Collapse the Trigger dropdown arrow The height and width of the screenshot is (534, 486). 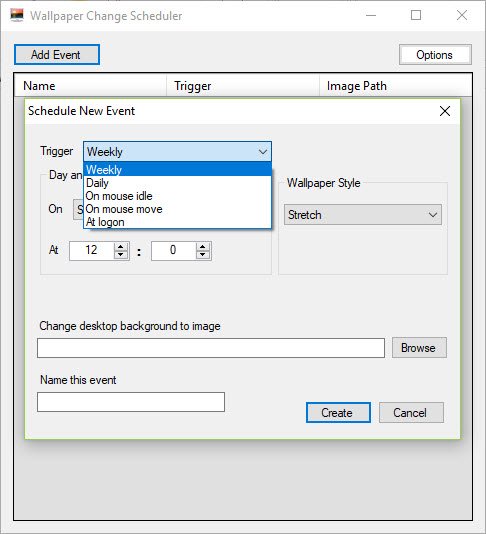point(263,152)
